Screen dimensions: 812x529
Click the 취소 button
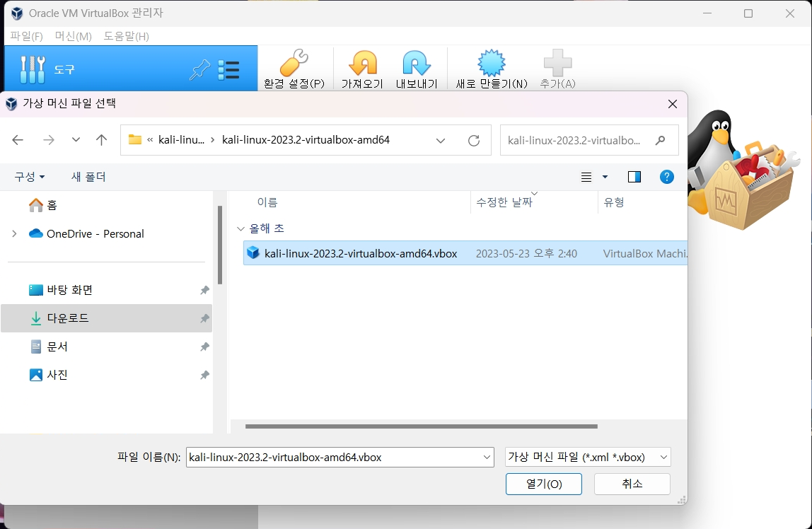tap(632, 484)
